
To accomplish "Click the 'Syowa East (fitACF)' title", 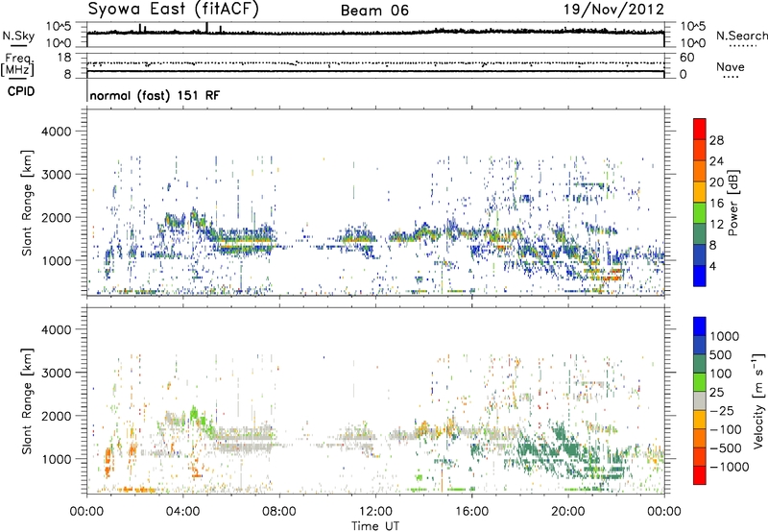I will click(x=173, y=9).
